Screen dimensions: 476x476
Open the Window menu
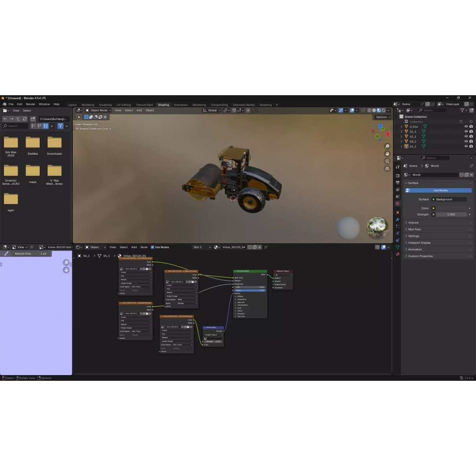pyautogui.click(x=45, y=104)
